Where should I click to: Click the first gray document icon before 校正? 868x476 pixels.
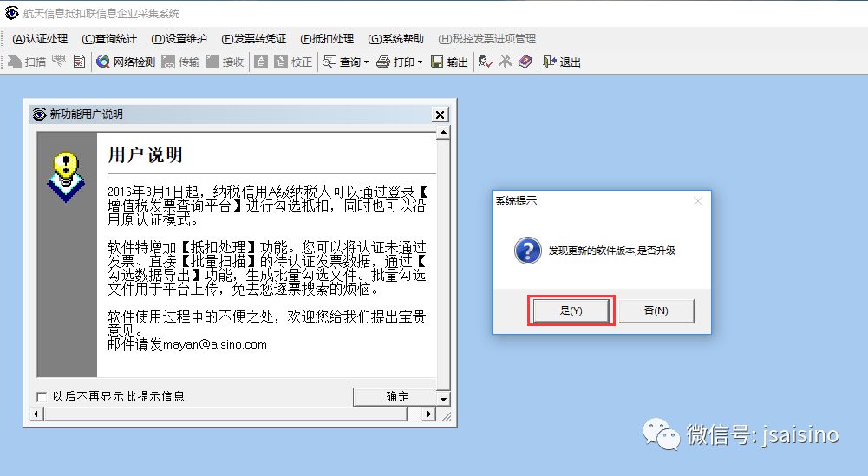tap(261, 62)
